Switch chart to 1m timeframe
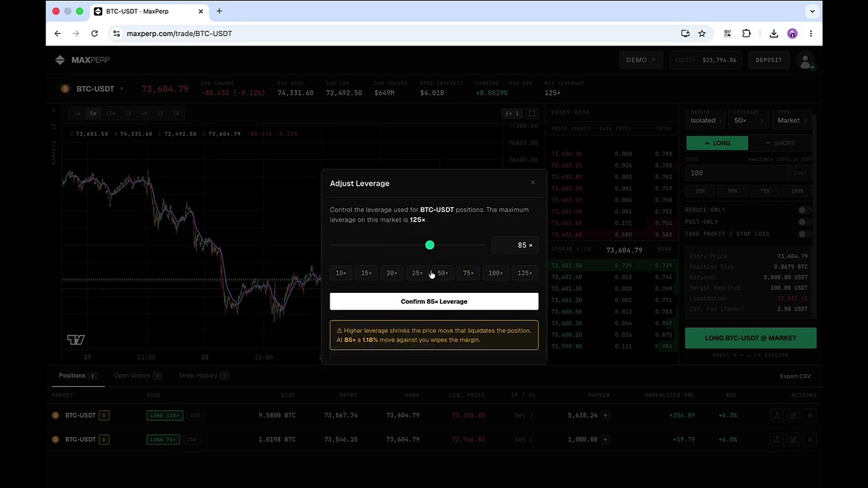Image resolution: width=868 pixels, height=488 pixels. tap(77, 113)
